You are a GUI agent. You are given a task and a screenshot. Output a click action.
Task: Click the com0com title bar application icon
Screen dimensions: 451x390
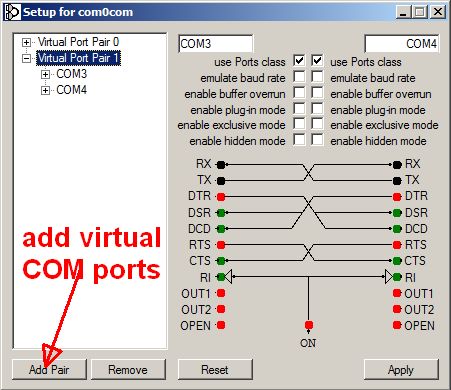[12, 12]
